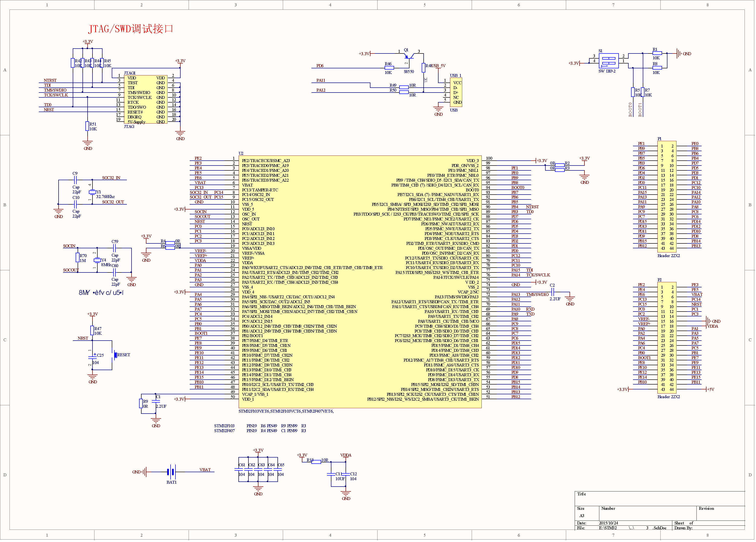This screenshot has height=542, width=756.
Task: Select decoupling capacitor C61
Action: tap(239, 470)
